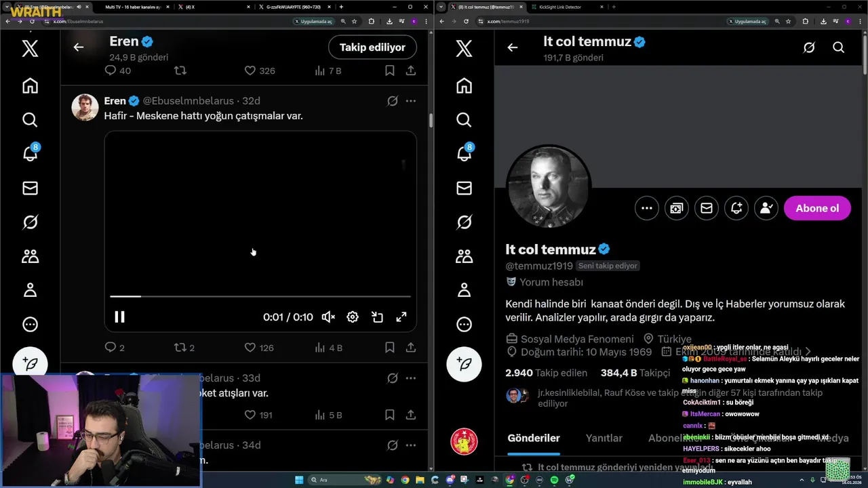Open tab search dropdown in right browser
868x488 pixels.
coord(441,7)
